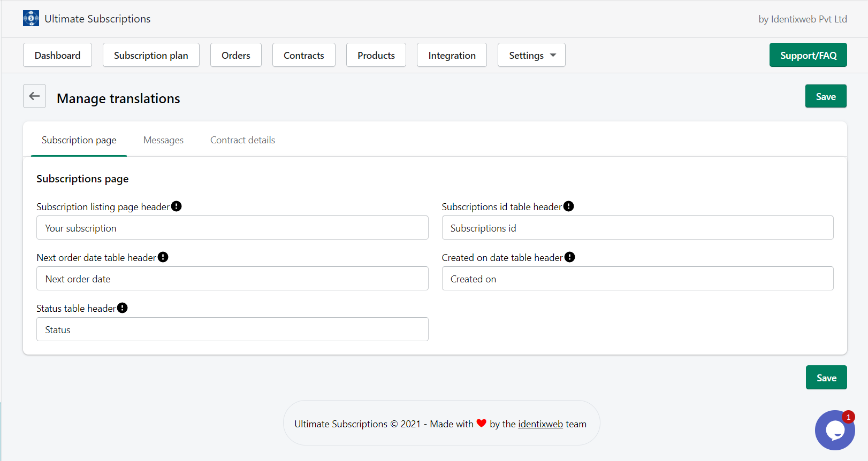
Task: Open the identixweb link in footer
Action: point(540,424)
